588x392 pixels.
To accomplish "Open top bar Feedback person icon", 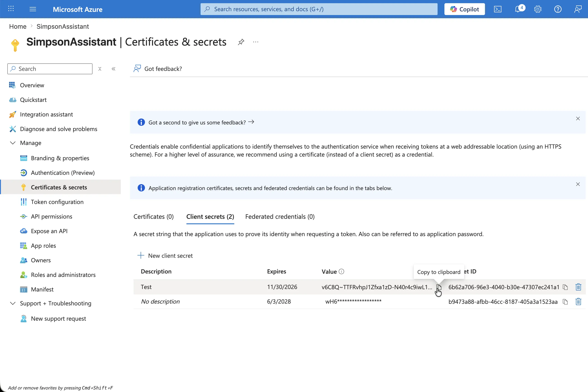I will point(578,9).
